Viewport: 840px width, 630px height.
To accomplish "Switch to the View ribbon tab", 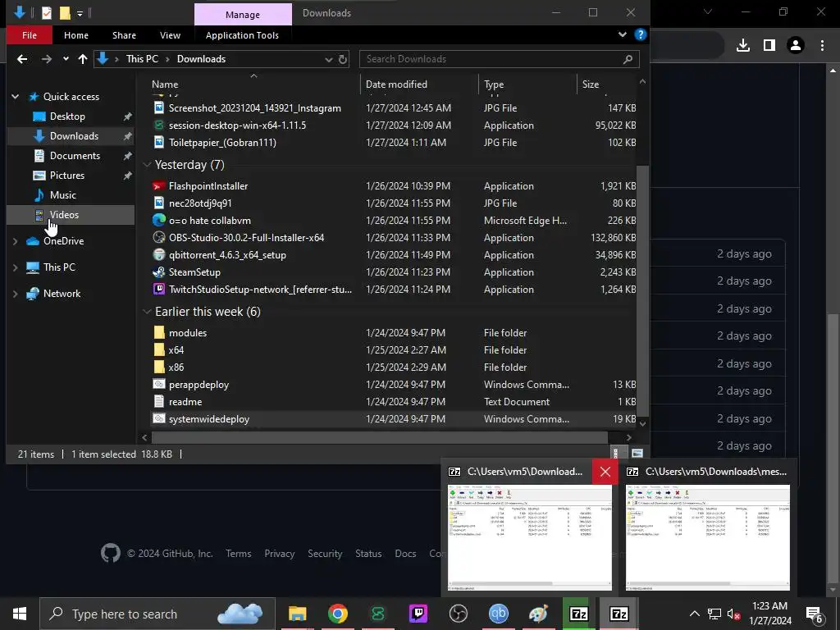I will [x=171, y=35].
